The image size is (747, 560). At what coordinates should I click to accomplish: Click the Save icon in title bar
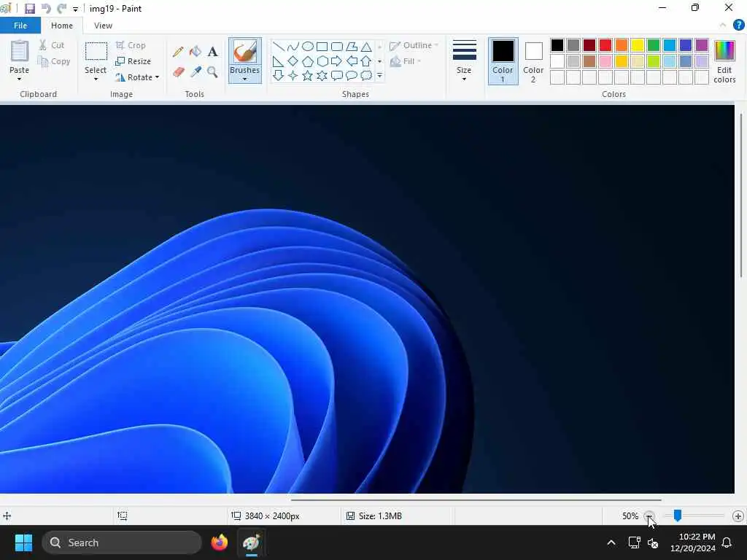(x=29, y=9)
